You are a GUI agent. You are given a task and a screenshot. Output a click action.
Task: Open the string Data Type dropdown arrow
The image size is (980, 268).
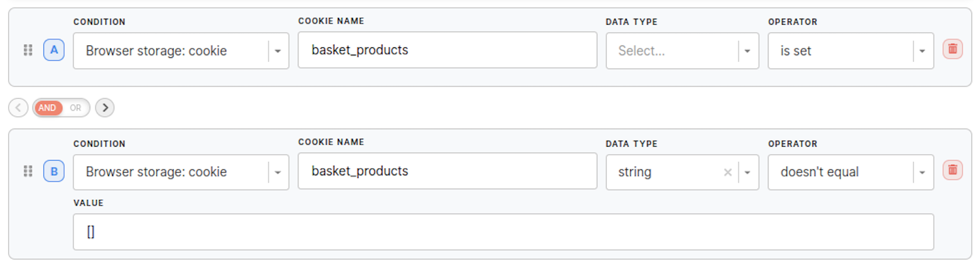(x=748, y=172)
